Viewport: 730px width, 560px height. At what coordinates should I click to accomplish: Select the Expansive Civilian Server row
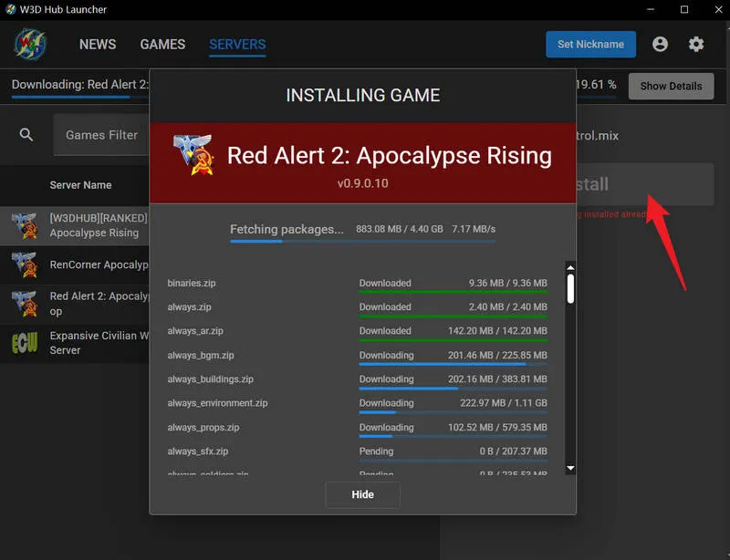click(x=75, y=343)
